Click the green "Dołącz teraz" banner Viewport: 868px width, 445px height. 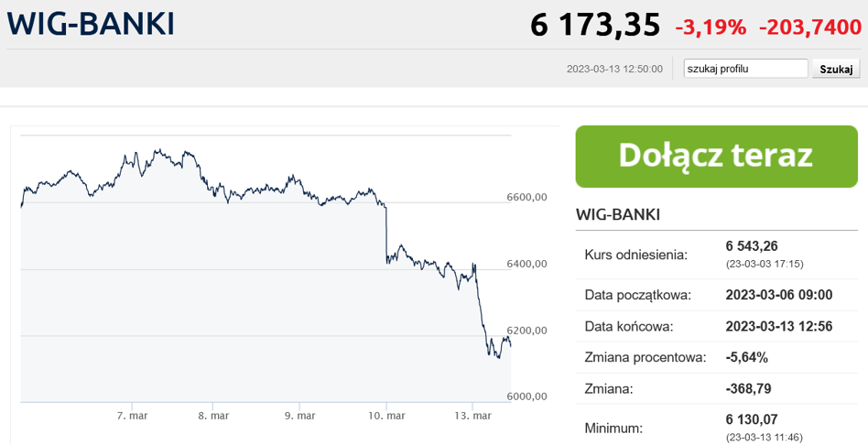[716, 156]
